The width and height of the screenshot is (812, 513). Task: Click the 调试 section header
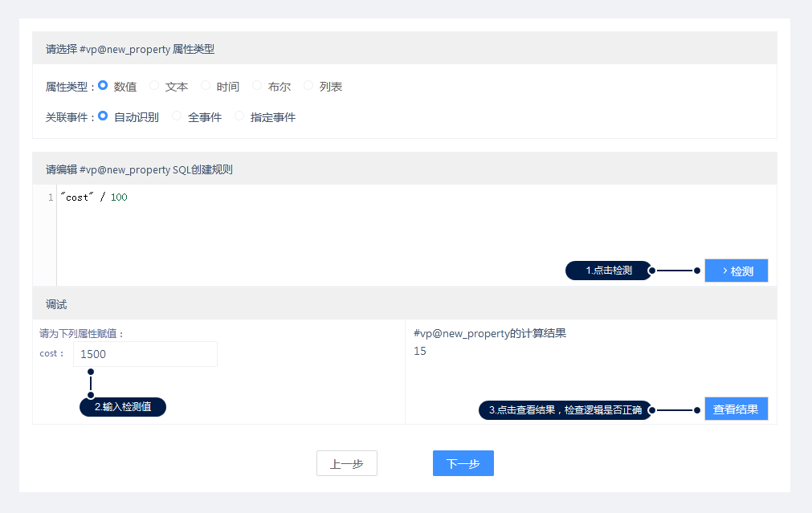pyautogui.click(x=56, y=305)
